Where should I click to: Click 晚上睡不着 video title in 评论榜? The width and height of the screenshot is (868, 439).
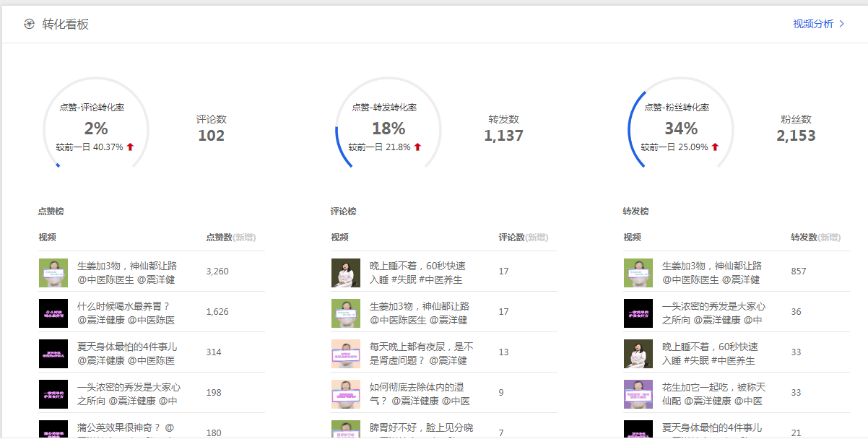click(x=417, y=273)
